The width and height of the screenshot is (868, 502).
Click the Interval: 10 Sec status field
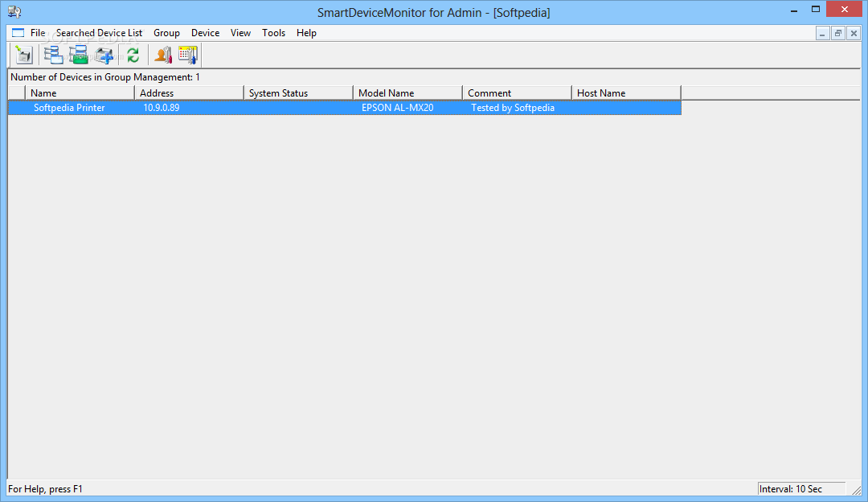point(801,488)
